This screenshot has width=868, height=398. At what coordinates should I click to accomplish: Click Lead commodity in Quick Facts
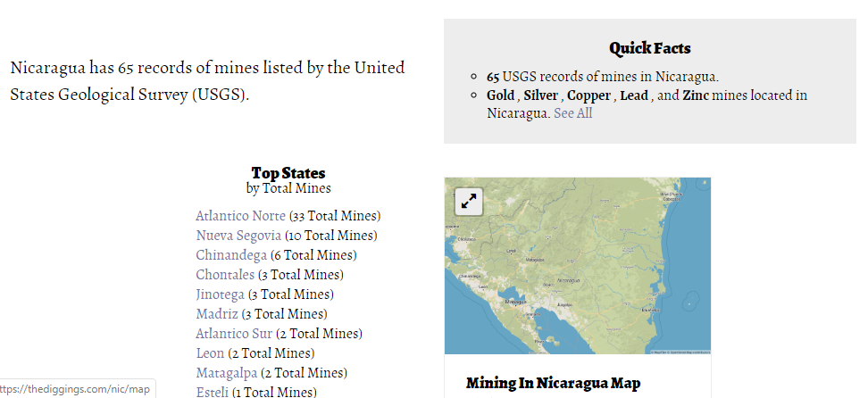coord(634,95)
